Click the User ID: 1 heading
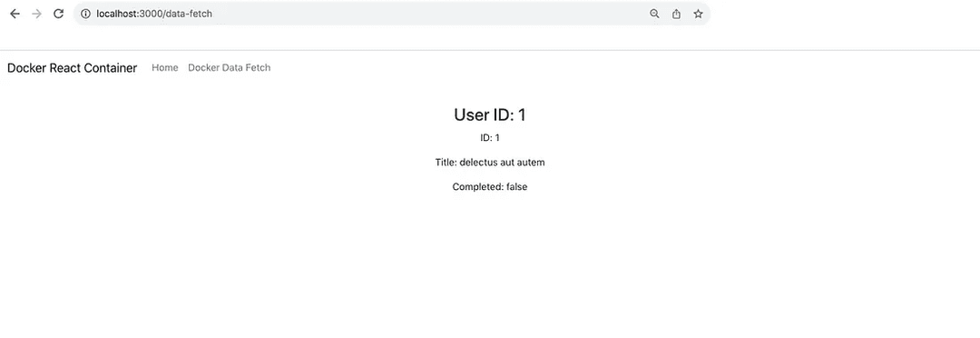Viewport: 980px width, 338px height. click(490, 115)
